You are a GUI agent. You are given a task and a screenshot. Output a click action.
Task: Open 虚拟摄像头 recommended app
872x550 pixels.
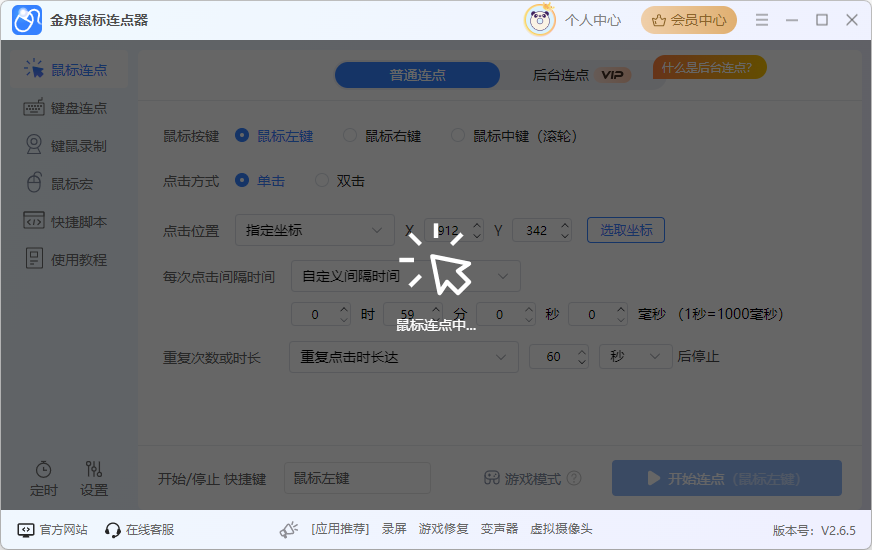pyautogui.click(x=561, y=529)
